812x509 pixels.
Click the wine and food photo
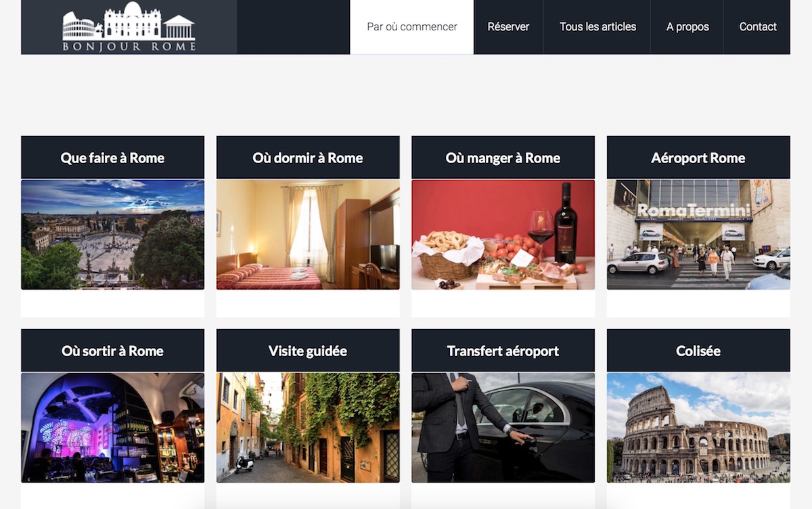(503, 234)
